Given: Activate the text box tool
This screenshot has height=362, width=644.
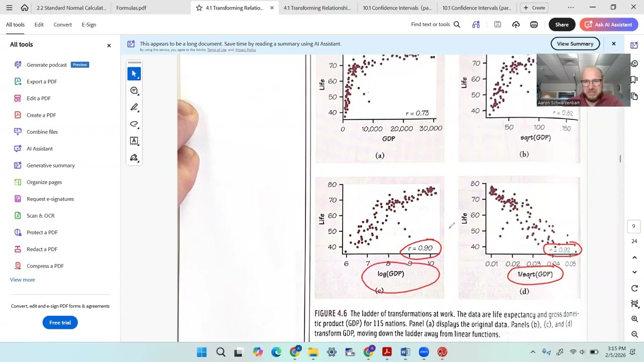Looking at the screenshot, I should tap(134, 141).
